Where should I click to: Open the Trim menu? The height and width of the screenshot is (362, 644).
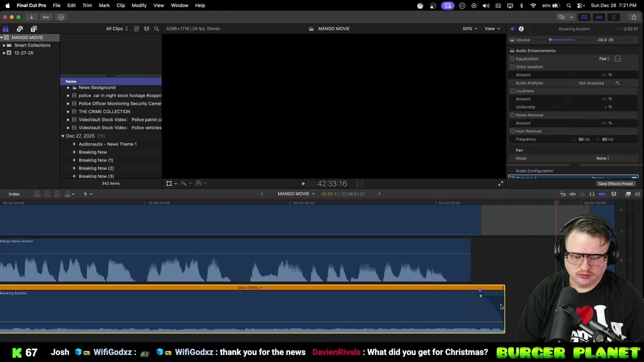pyautogui.click(x=87, y=6)
